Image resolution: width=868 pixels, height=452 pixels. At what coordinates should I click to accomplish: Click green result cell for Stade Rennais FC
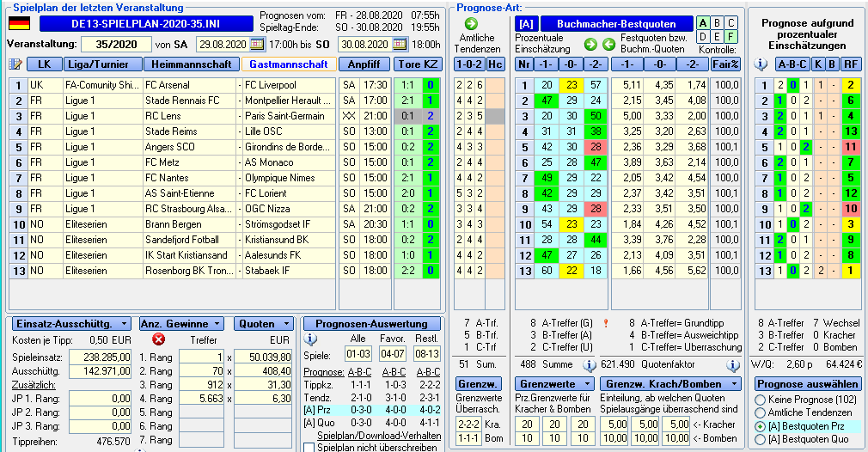[x=430, y=101]
